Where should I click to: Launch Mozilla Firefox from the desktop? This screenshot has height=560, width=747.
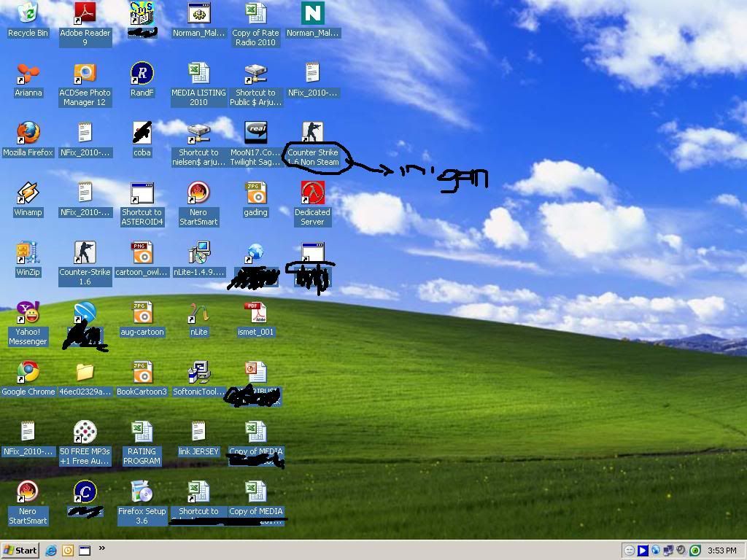[x=28, y=139]
